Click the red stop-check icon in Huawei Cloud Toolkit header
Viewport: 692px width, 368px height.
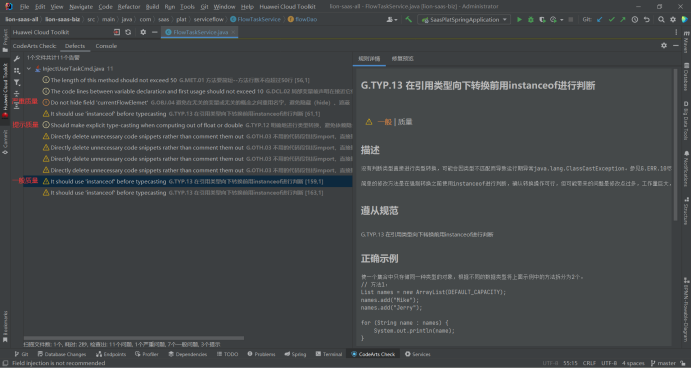pyautogui.click(x=117, y=32)
